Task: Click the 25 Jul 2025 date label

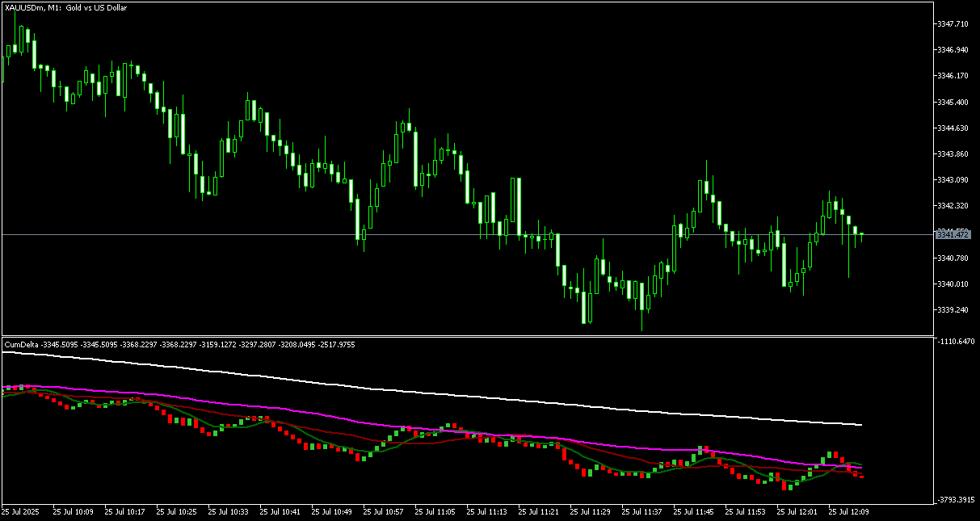Action: [20, 512]
